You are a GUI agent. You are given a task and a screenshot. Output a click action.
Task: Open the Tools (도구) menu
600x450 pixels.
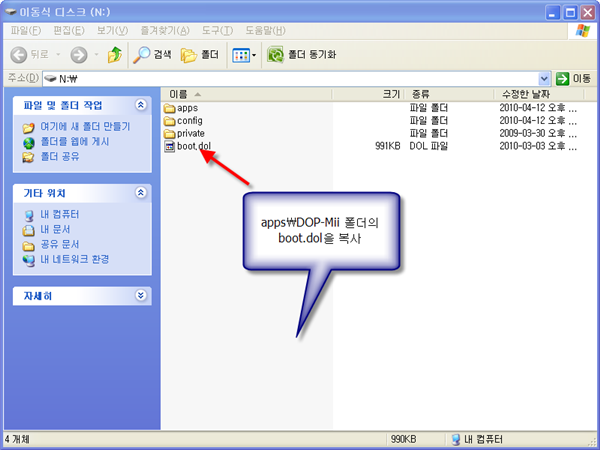coord(217,30)
